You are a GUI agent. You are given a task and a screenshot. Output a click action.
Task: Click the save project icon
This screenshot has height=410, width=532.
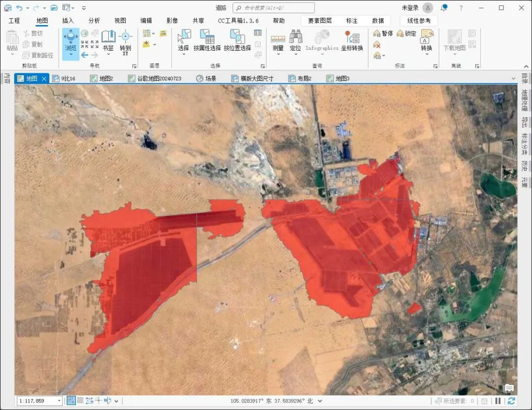click(7, 8)
